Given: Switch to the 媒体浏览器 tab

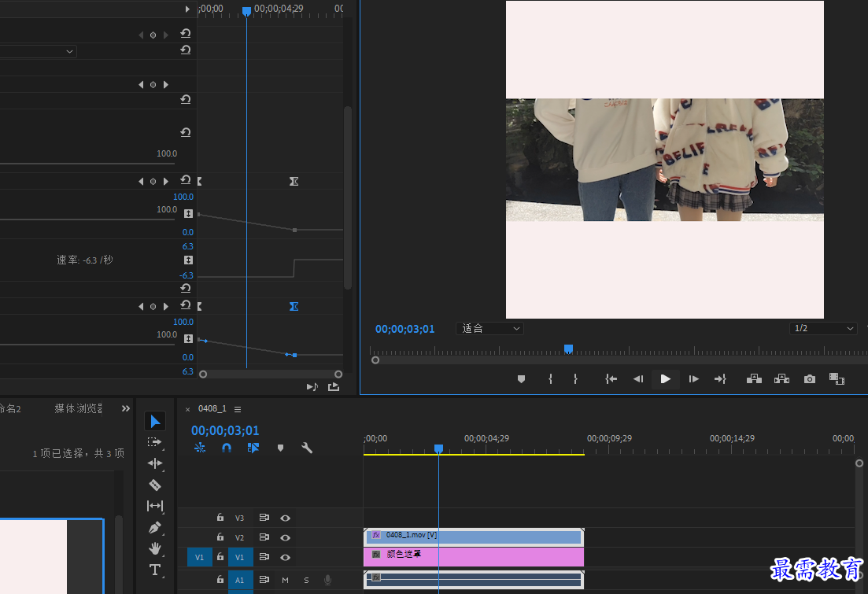Looking at the screenshot, I should (78, 408).
